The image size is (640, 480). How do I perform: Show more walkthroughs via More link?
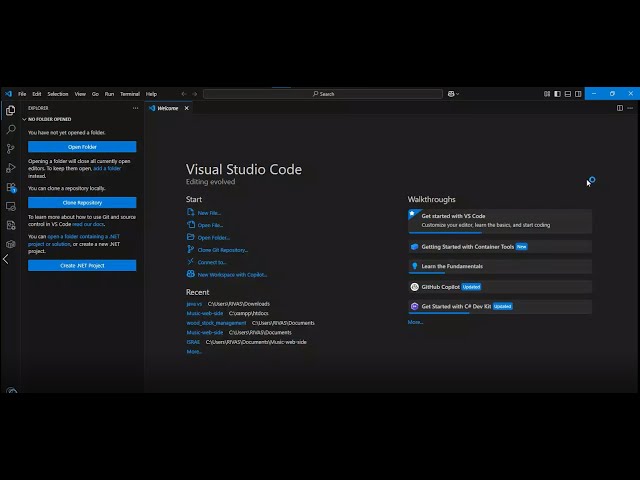point(415,322)
